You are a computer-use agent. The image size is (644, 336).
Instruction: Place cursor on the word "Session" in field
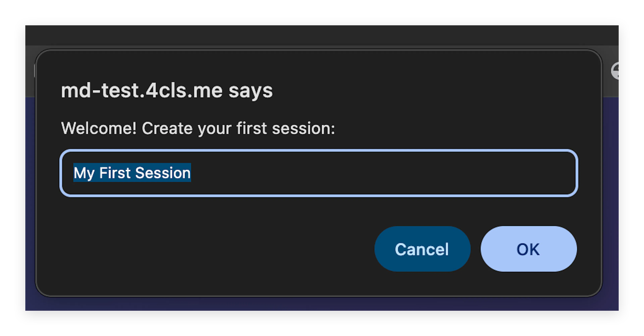163,173
